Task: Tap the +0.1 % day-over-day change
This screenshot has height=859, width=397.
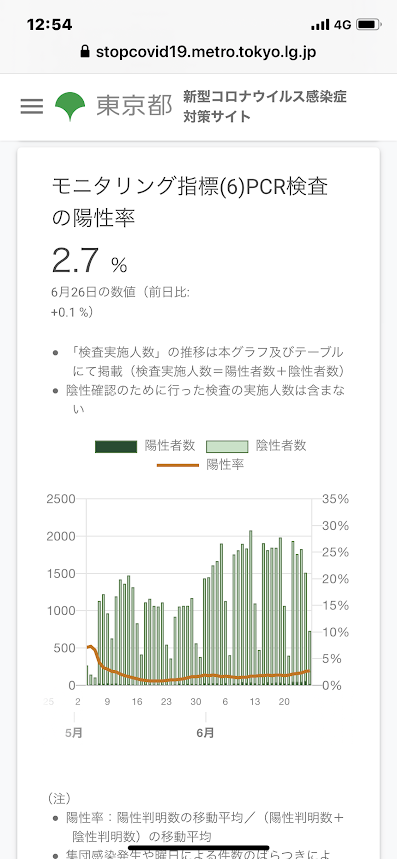Action: pyautogui.click(x=72, y=312)
